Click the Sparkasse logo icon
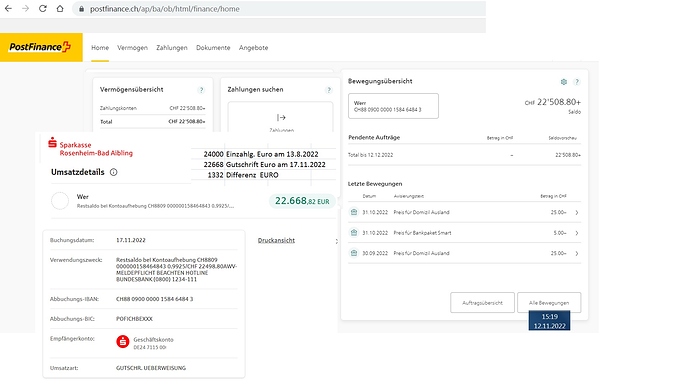 pyautogui.click(x=52, y=143)
